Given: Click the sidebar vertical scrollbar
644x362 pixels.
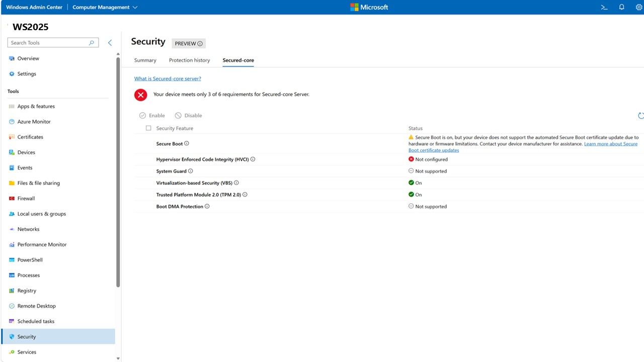Looking at the screenshot, I should [118, 171].
